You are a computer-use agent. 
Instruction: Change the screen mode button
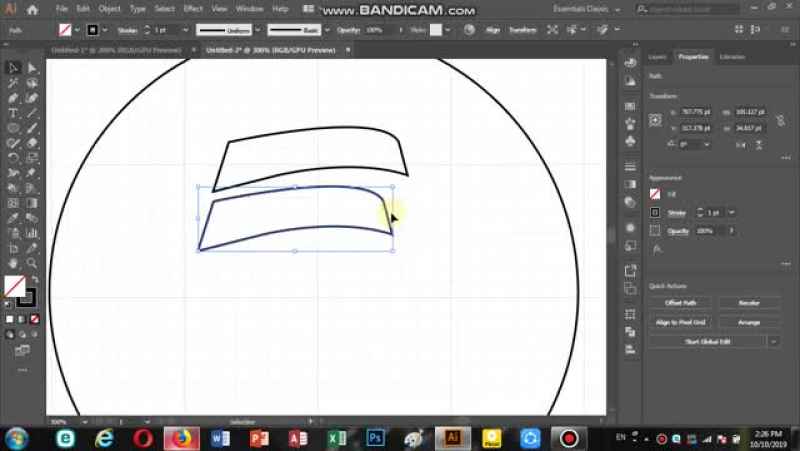22,350
